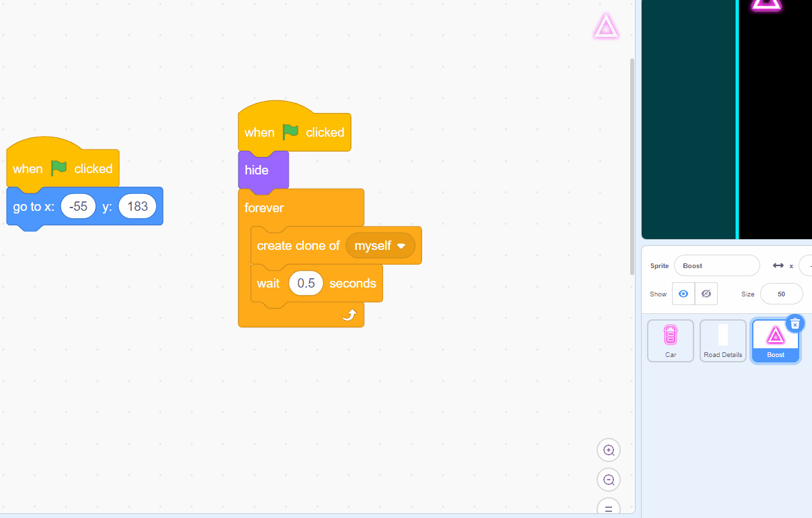This screenshot has height=518, width=812.
Task: Select the purple hide block
Action: click(263, 170)
